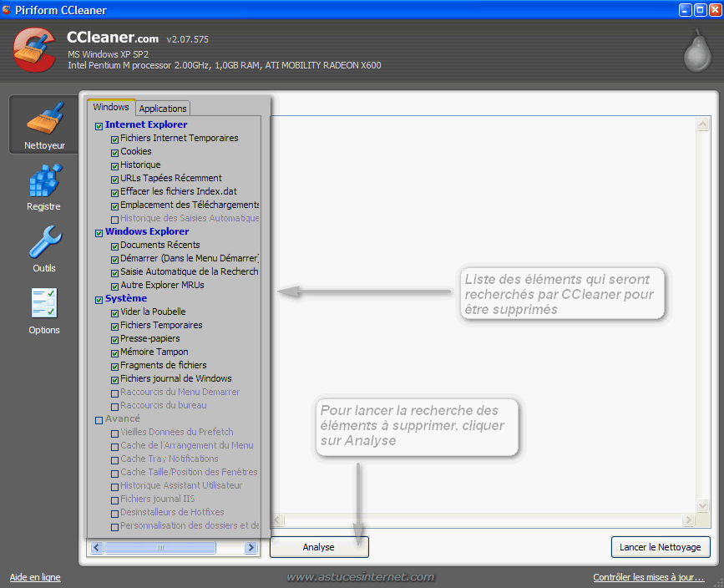The image size is (724, 588).
Task: Uncheck Autre Explorer MRUs
Action: tap(114, 286)
